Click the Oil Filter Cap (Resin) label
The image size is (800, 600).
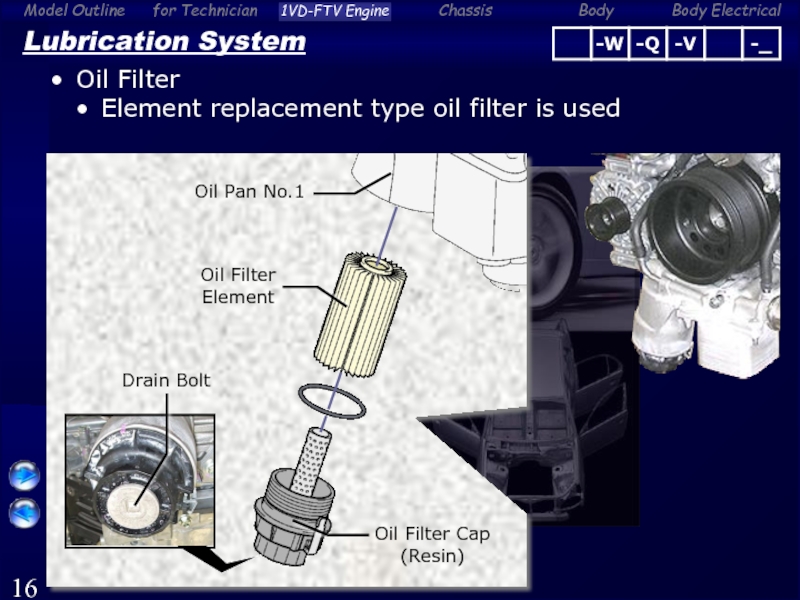(432, 544)
